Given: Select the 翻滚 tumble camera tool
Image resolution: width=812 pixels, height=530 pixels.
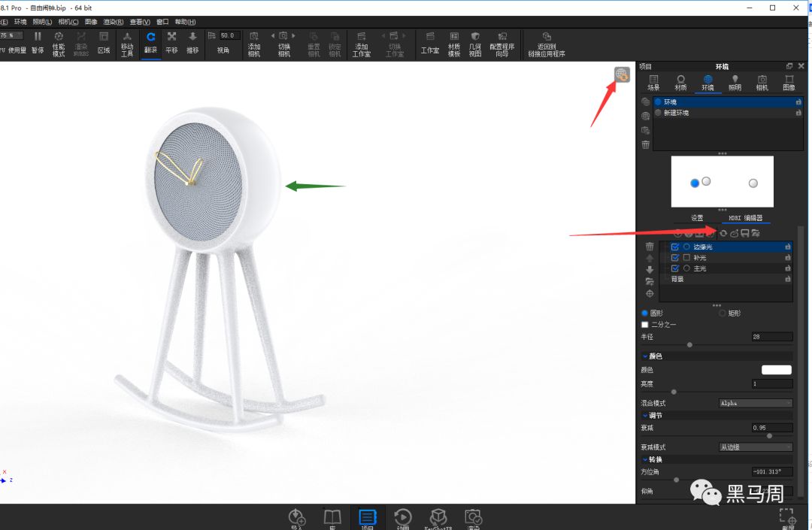Looking at the screenshot, I should tap(150, 43).
